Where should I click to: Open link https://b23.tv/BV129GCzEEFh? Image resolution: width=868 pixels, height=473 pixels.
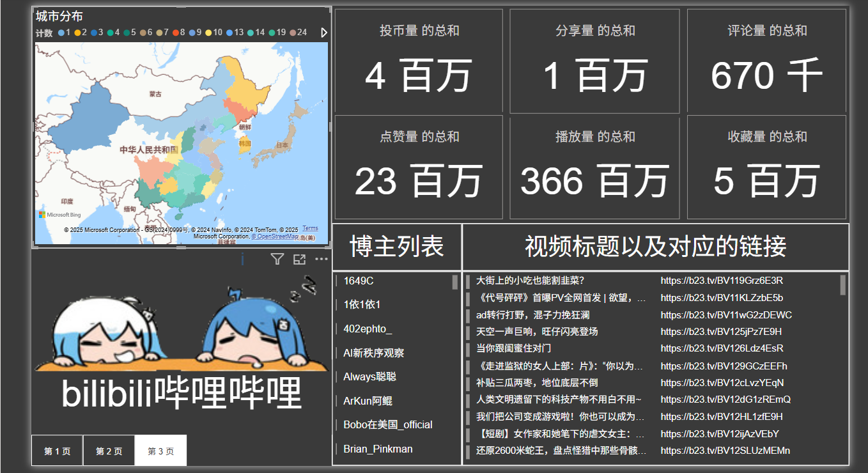point(724,366)
